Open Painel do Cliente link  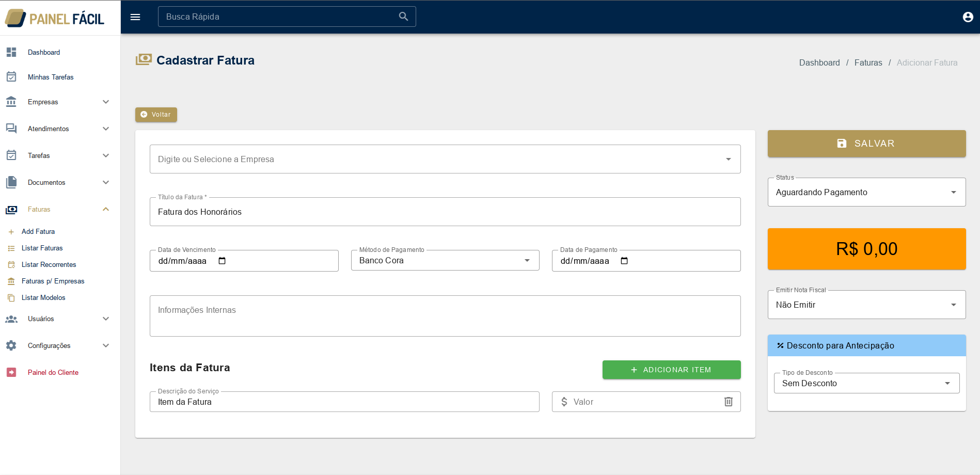(53, 372)
